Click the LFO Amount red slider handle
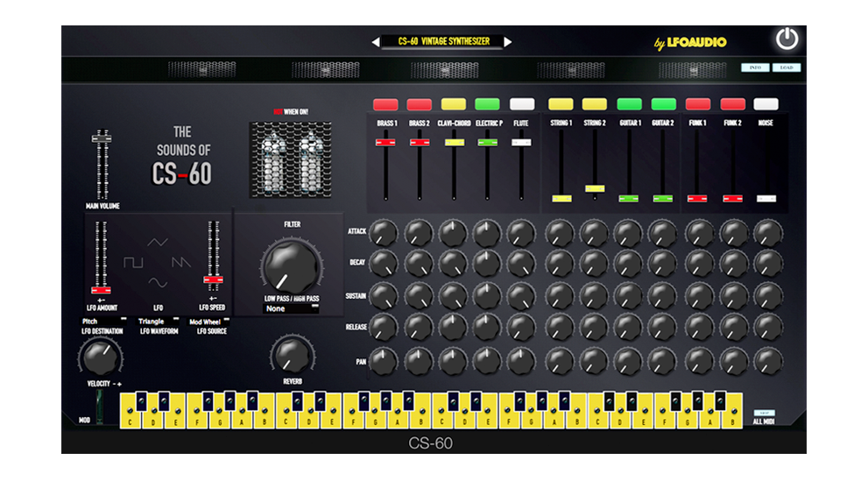 pyautogui.click(x=101, y=291)
